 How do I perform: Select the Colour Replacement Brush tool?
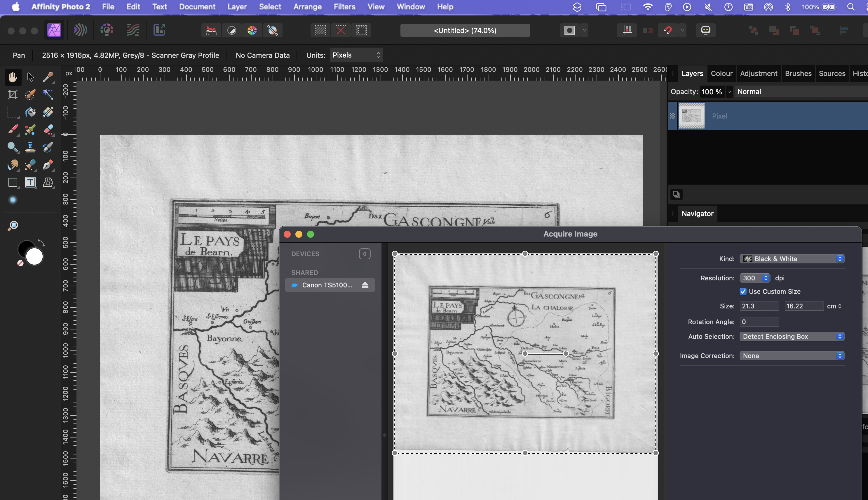[x=30, y=130]
